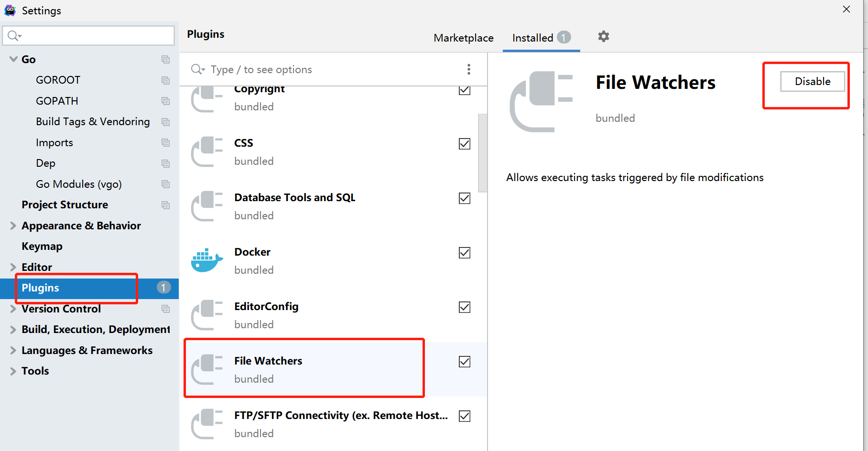Expand the Tools settings node
The width and height of the screenshot is (868, 451).
pyautogui.click(x=13, y=371)
